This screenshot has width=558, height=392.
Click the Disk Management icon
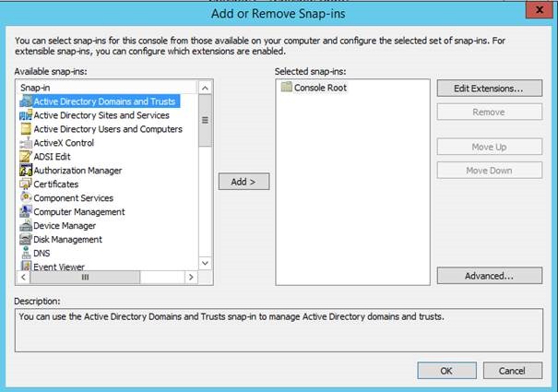tap(26, 239)
